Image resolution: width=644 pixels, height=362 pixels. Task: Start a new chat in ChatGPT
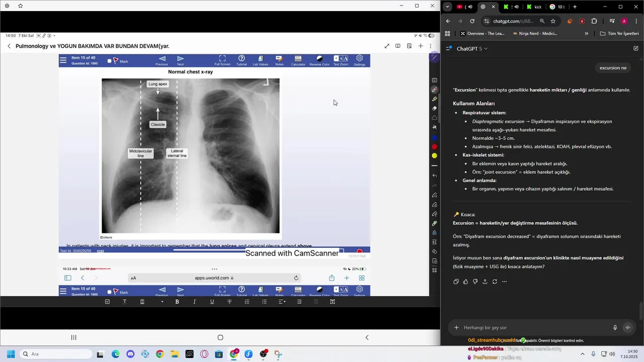pos(636,49)
